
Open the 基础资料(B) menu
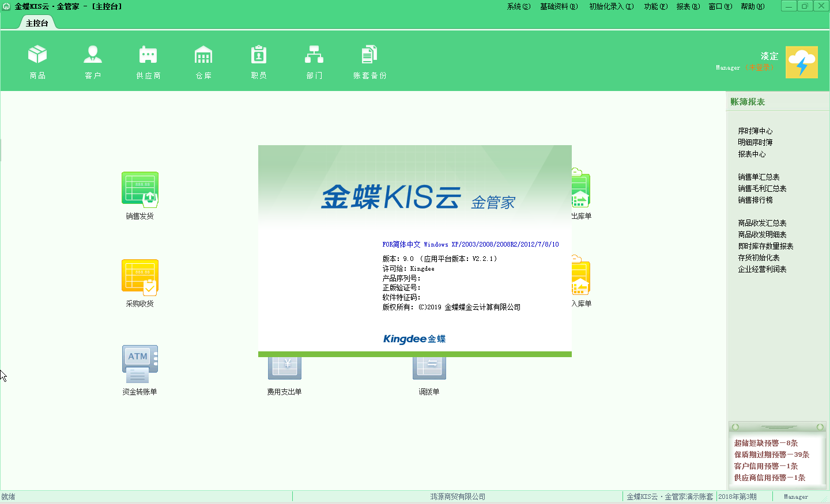[559, 6]
